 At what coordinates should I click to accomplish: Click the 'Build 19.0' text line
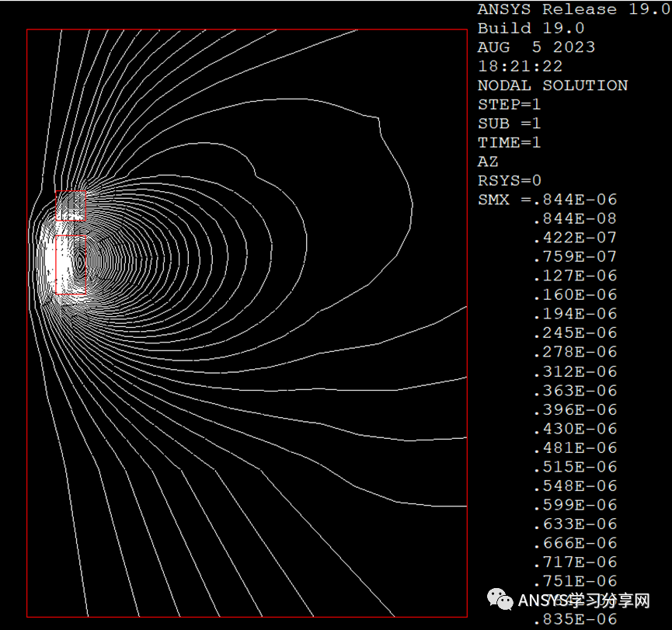(x=531, y=28)
